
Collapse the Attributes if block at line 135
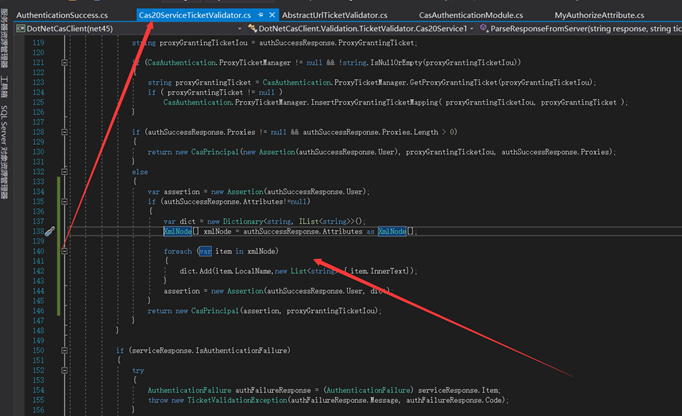pos(64,201)
